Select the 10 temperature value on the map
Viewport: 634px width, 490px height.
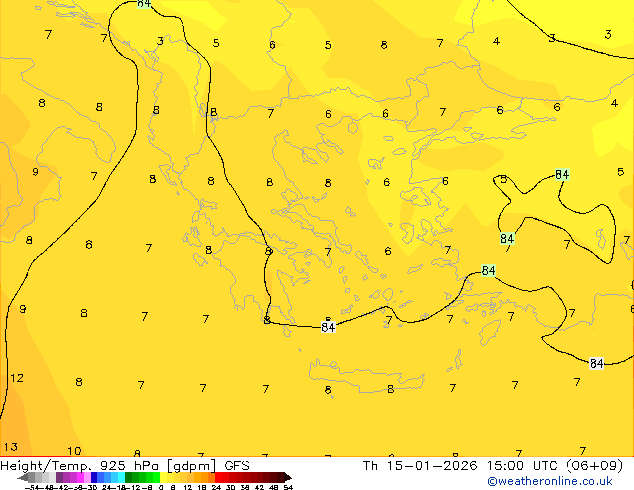click(x=74, y=451)
